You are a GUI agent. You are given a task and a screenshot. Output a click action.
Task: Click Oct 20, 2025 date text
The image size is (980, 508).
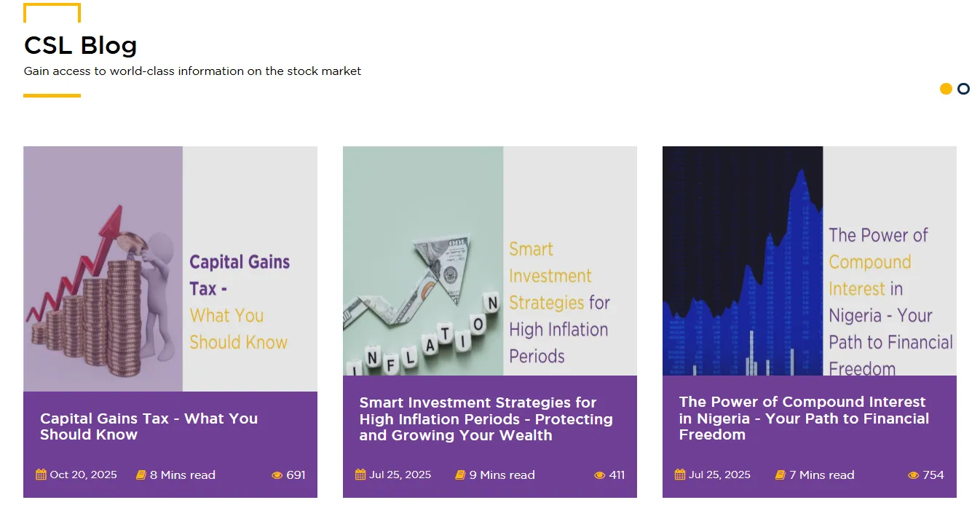click(83, 475)
